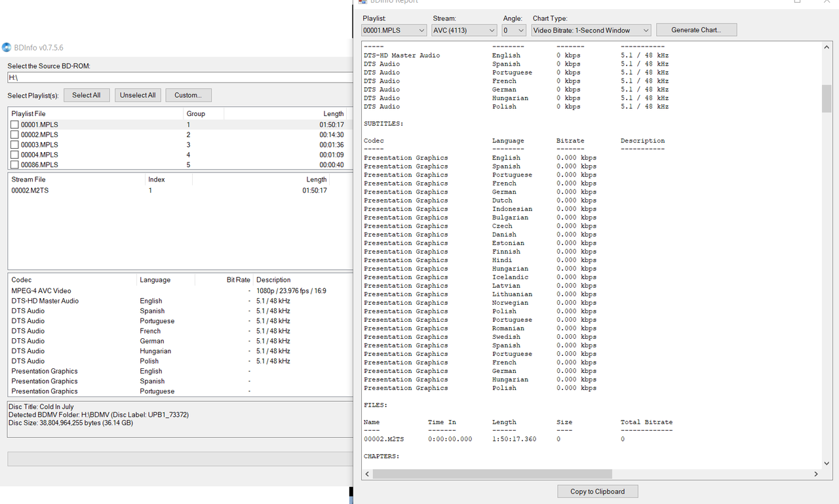Image resolution: width=839 pixels, height=504 pixels.
Task: Click CHAPTERS: heading in report
Action: coord(381,456)
